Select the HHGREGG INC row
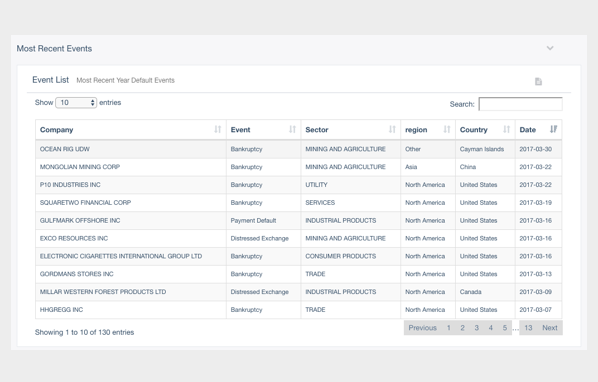The width and height of the screenshot is (598, 382). coord(299,310)
